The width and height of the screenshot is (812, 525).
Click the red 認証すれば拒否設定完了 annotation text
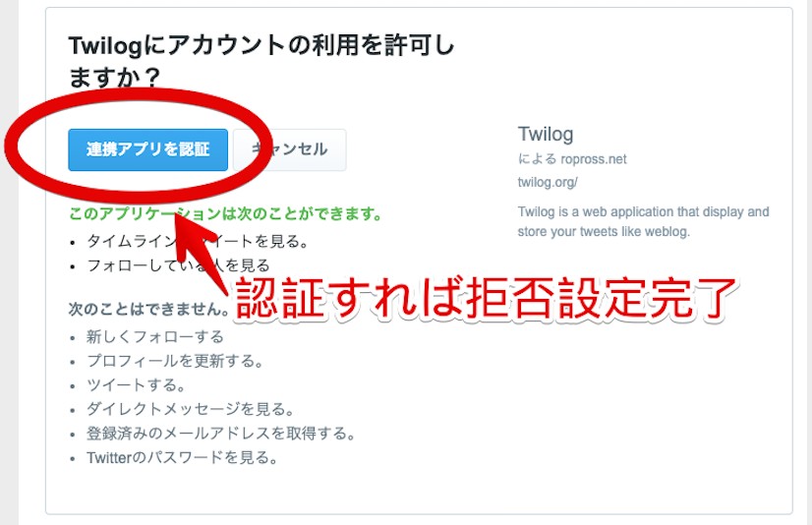[x=486, y=299]
